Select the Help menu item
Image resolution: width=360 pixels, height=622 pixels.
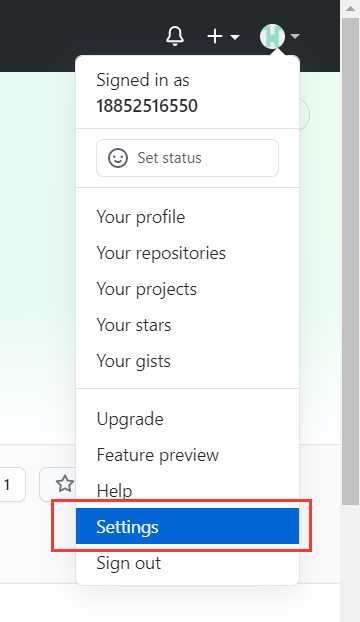coord(188,491)
